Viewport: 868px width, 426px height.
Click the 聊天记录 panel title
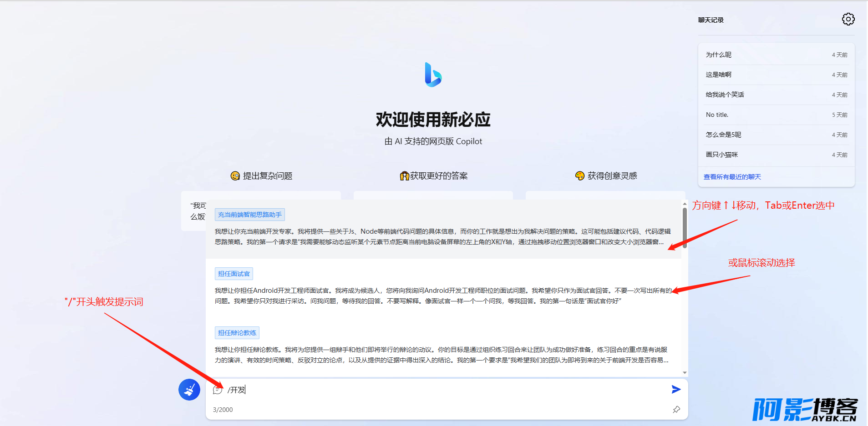[711, 20]
